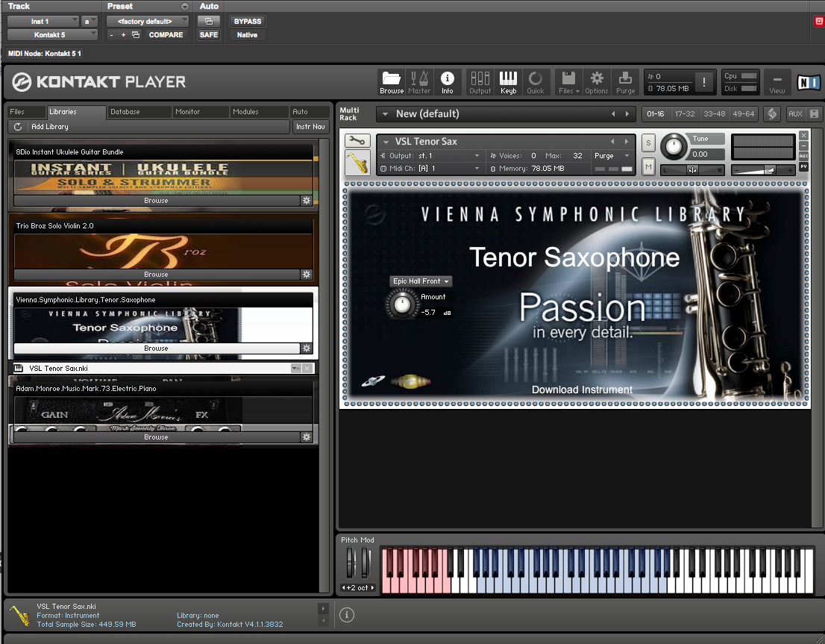The image size is (825, 644).
Task: Click Download Instrument link
Action: click(x=582, y=390)
